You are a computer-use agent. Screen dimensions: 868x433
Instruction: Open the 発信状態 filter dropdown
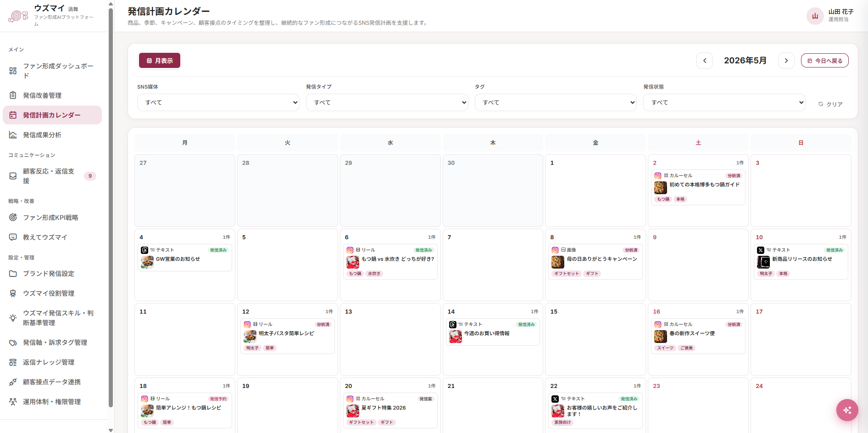tap(724, 102)
